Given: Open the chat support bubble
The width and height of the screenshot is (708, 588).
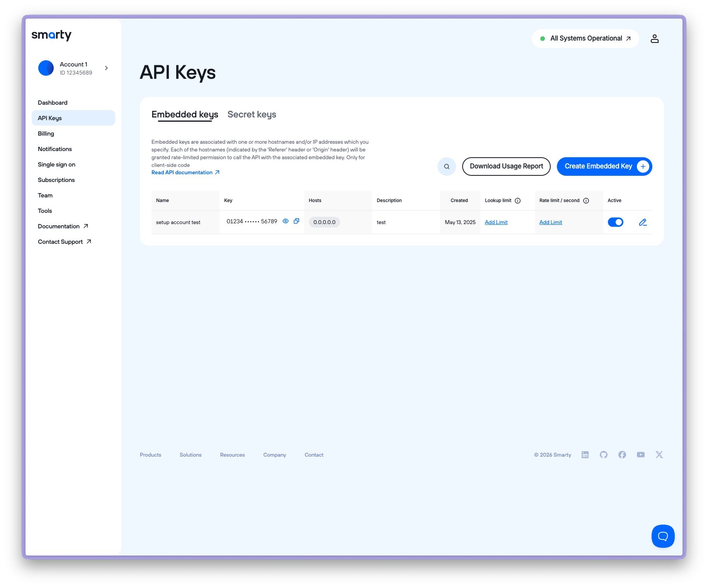Looking at the screenshot, I should [x=663, y=536].
